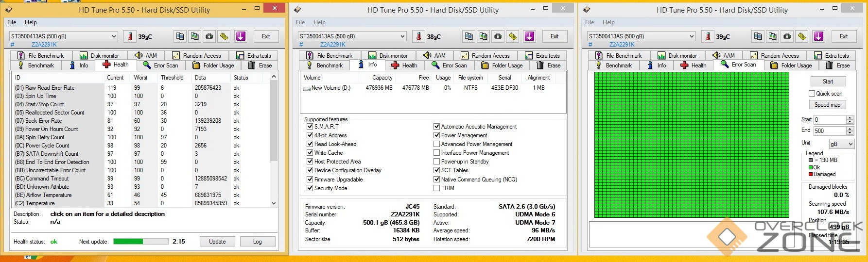Click thermometer temperature icon in the Info window
Viewport: 868px width, 262px height.
coord(419,36)
